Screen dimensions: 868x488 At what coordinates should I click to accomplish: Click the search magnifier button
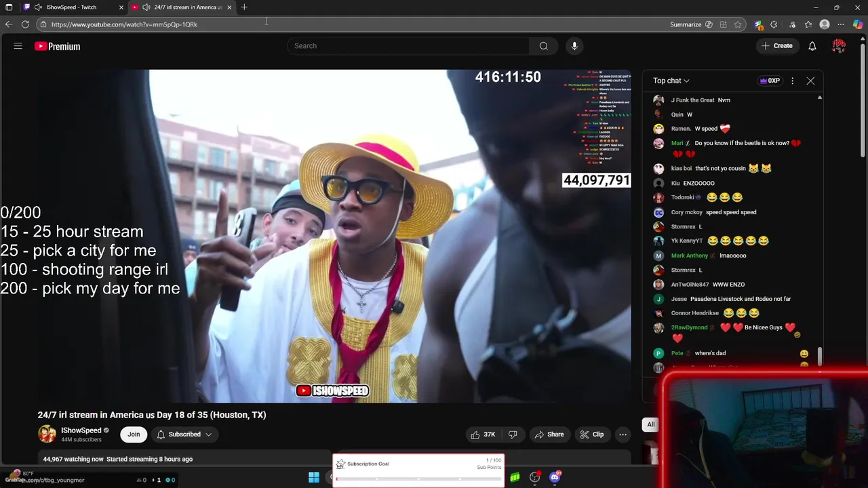coord(543,46)
